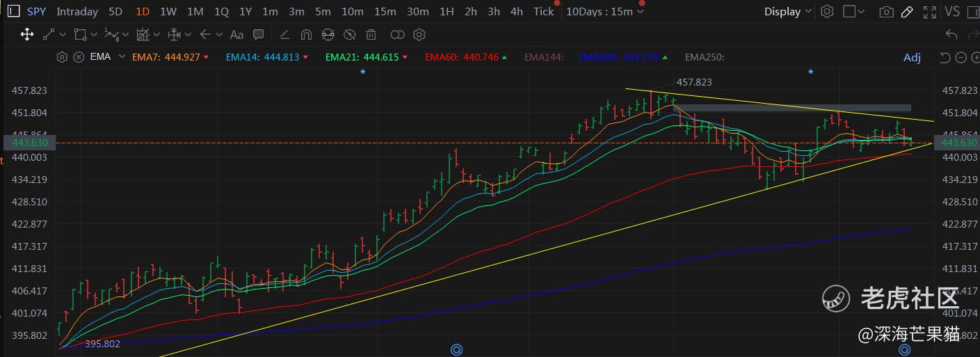
Task: Expand polyline tool options
Action: 126,34
